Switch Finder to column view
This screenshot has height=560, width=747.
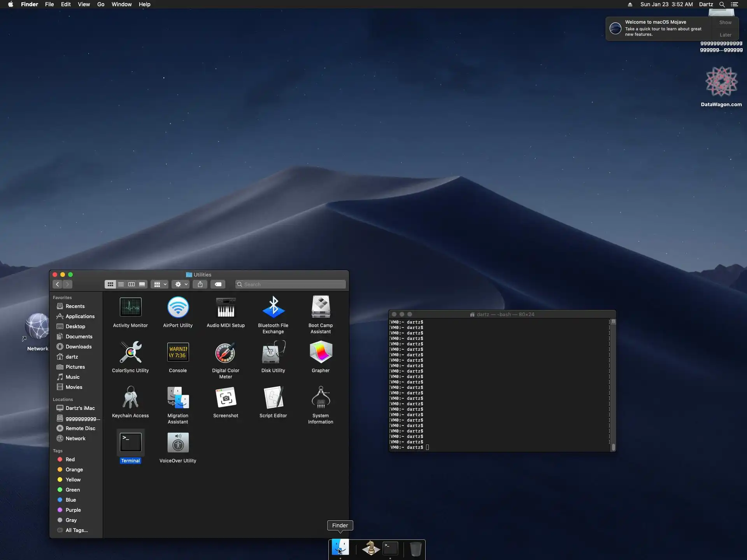click(x=132, y=284)
